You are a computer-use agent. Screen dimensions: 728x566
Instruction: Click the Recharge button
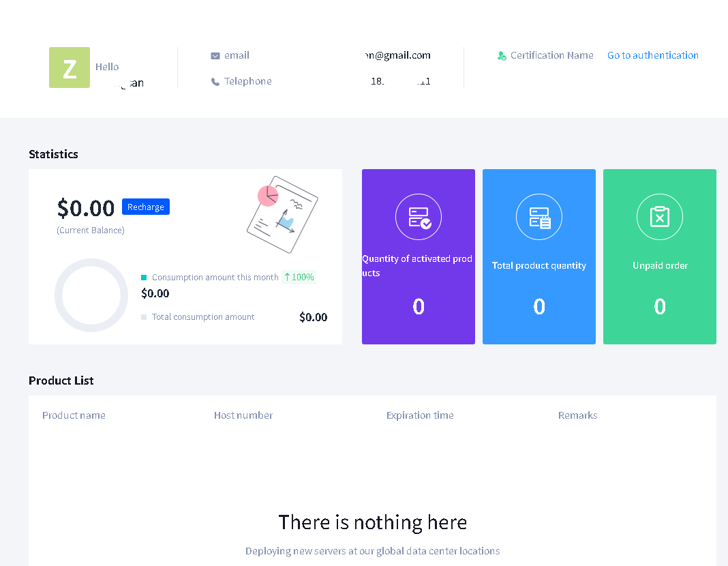[145, 207]
